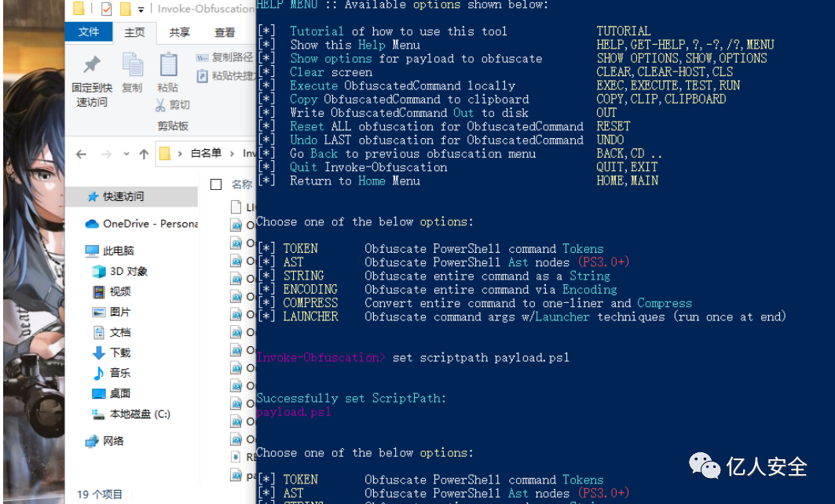Sort by the 名称 column header
The height and width of the screenshot is (504, 835).
point(241,184)
